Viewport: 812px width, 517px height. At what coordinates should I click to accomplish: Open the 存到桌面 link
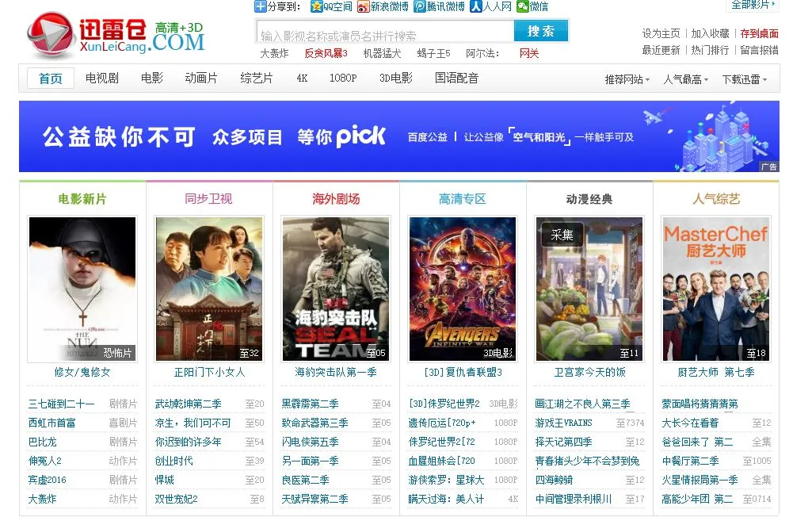pyautogui.click(x=759, y=34)
